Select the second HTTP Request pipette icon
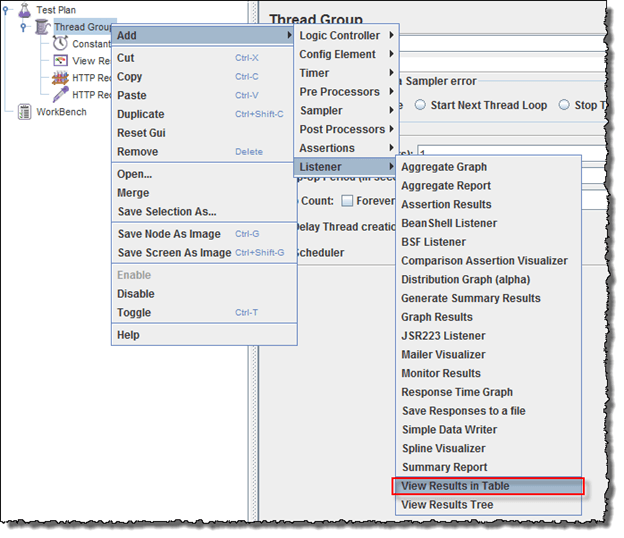Screen dimensions: 624x538 [x=60, y=95]
